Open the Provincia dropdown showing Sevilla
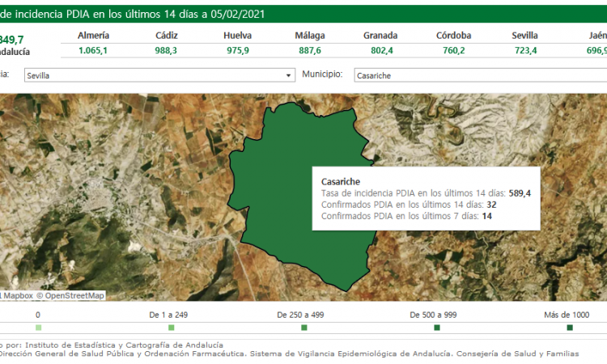Viewport: 607px width, 364px height. [x=158, y=75]
